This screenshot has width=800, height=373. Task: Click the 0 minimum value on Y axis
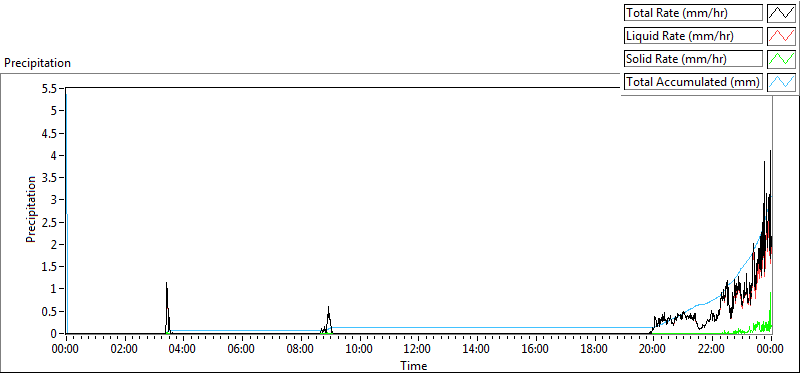click(58, 334)
